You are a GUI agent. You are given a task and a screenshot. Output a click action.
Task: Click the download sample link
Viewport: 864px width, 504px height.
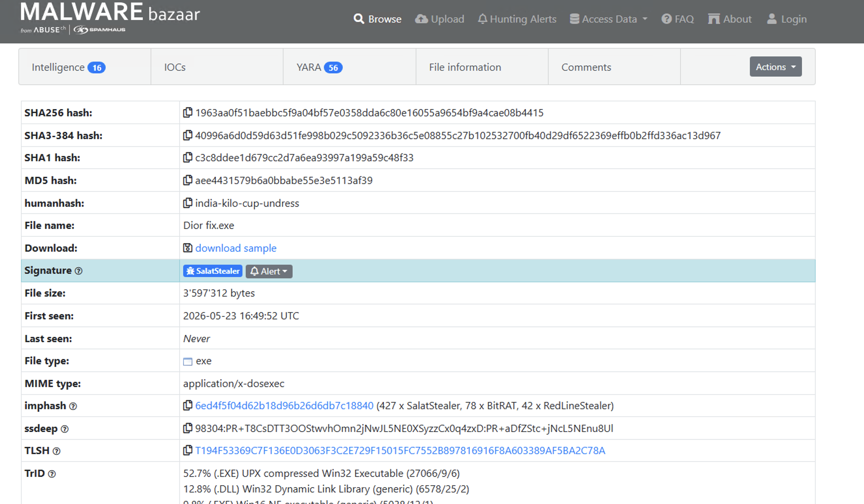tap(236, 248)
